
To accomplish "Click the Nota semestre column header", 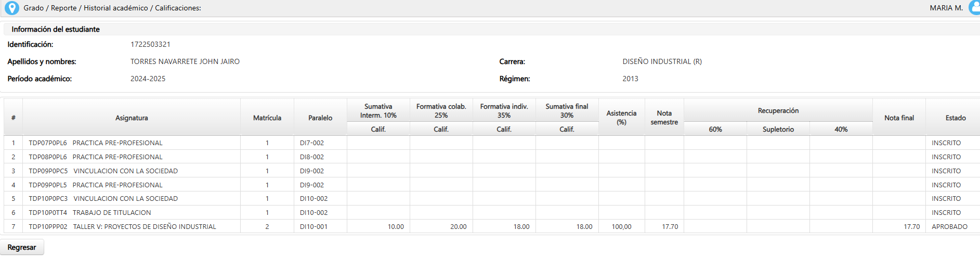I will 664,118.
